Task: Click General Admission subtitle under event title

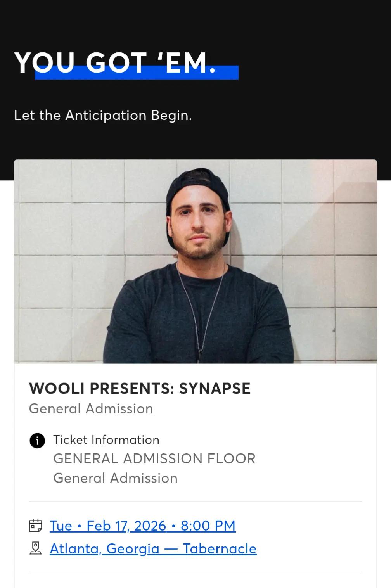Action: coord(91,408)
